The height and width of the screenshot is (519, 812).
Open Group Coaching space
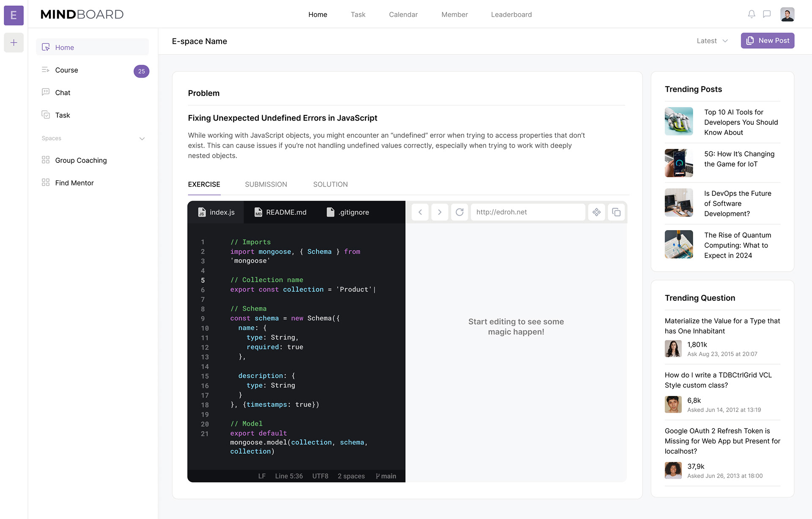pos(80,160)
